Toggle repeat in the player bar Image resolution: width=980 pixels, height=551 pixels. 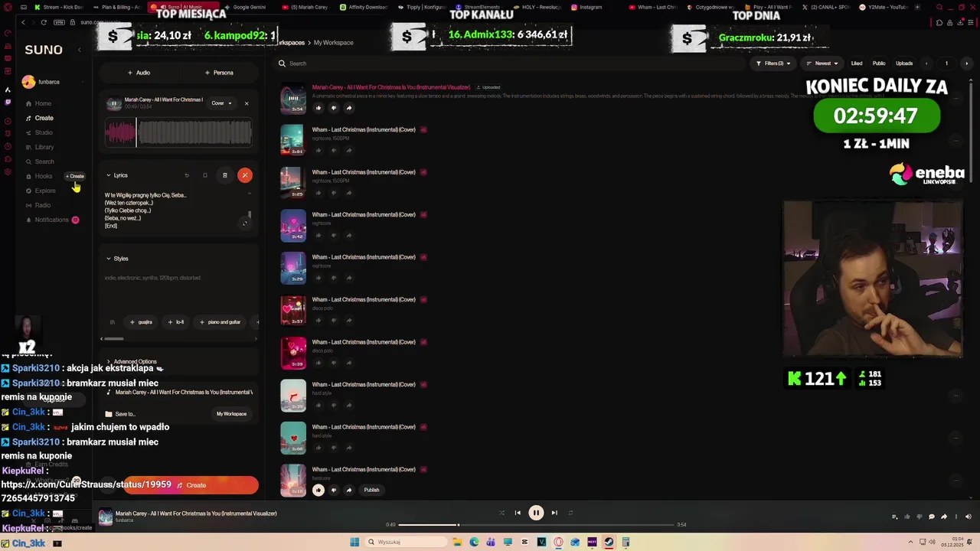pos(570,513)
